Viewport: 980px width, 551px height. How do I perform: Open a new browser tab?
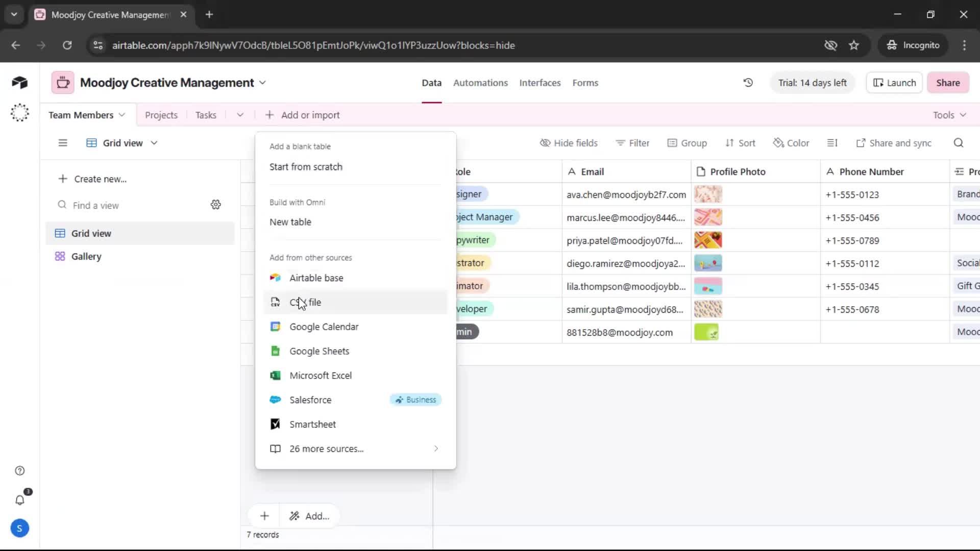click(209, 14)
